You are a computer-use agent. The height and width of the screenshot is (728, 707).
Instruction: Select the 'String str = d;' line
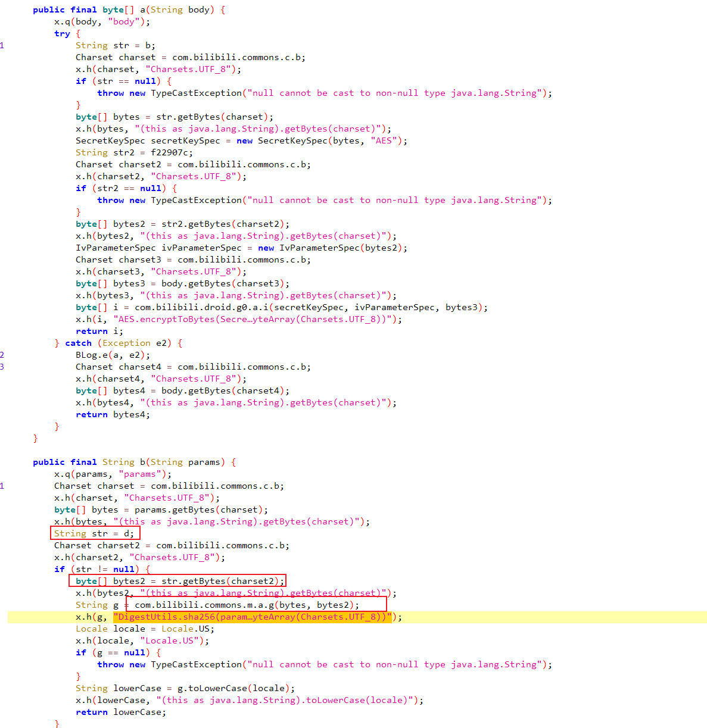(94, 533)
